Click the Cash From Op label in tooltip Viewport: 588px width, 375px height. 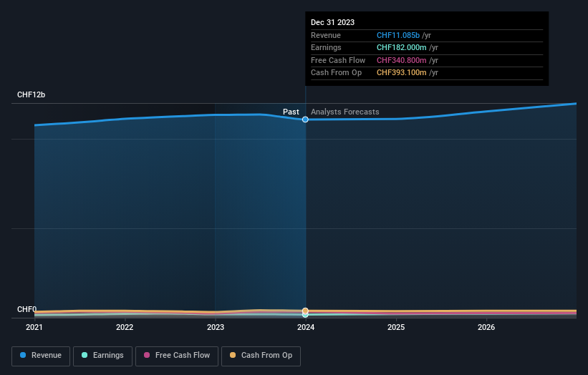click(336, 73)
